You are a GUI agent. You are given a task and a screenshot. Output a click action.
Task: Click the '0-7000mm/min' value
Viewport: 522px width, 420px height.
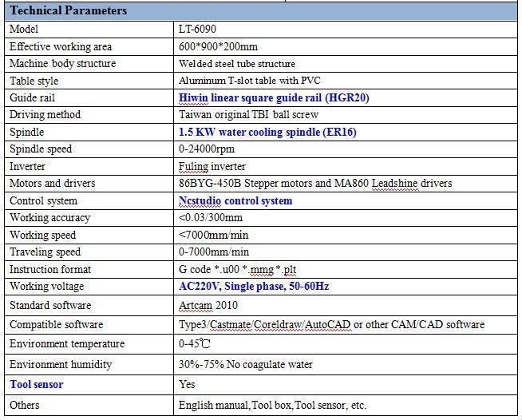coord(214,252)
